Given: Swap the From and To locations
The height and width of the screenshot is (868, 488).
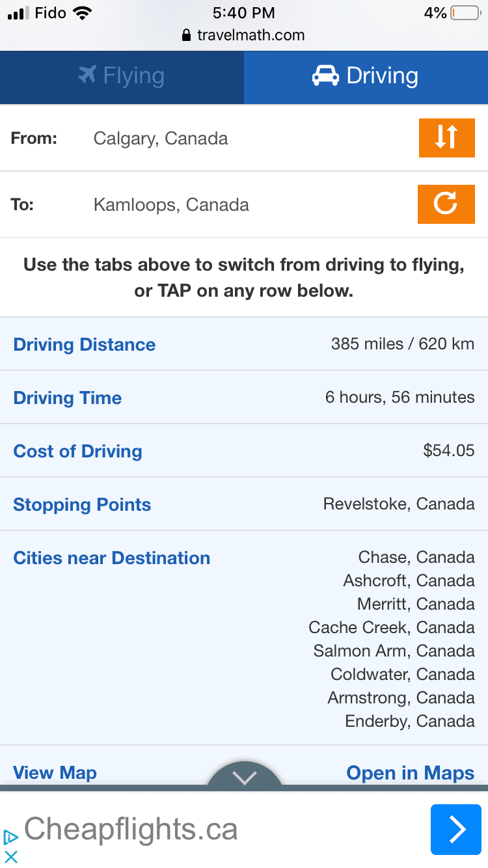Looking at the screenshot, I should coord(446,138).
